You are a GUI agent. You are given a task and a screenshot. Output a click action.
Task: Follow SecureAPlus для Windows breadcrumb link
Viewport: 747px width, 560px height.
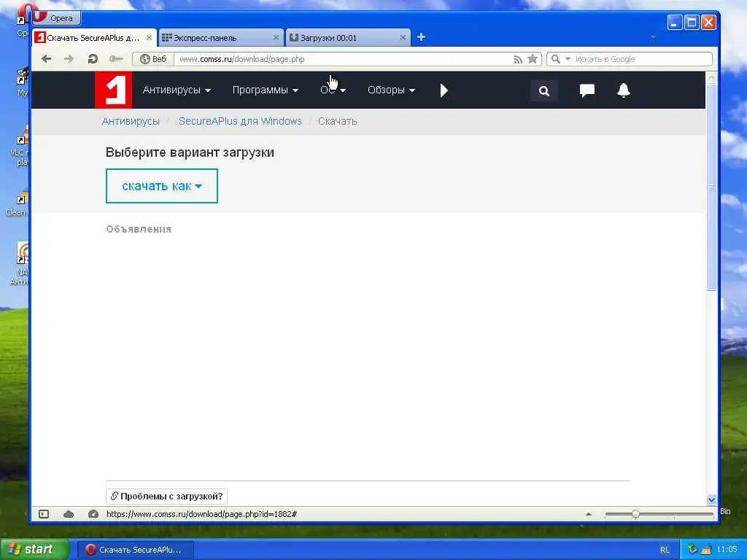(240, 121)
